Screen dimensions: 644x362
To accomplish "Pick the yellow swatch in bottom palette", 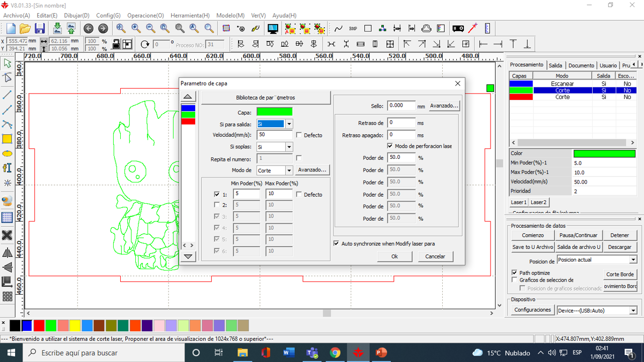I will point(75,325).
